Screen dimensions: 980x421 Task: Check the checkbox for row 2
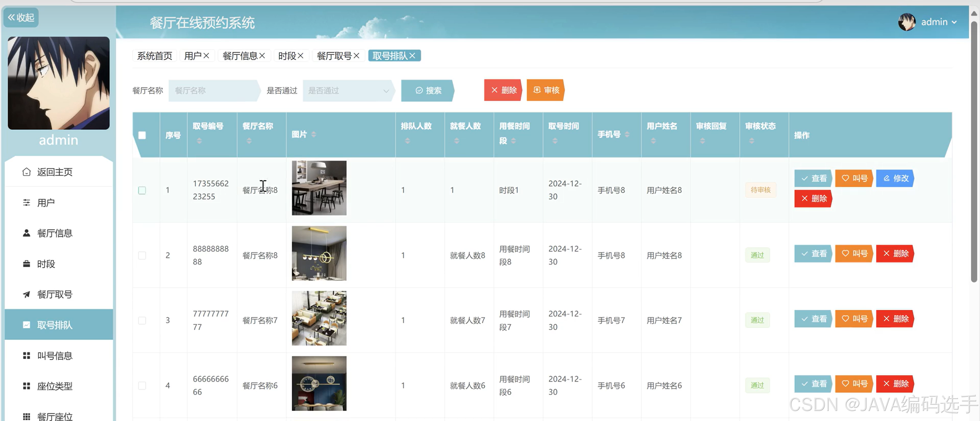(142, 255)
